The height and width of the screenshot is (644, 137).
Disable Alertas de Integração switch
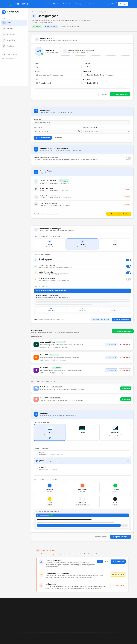(x=129, y=273)
